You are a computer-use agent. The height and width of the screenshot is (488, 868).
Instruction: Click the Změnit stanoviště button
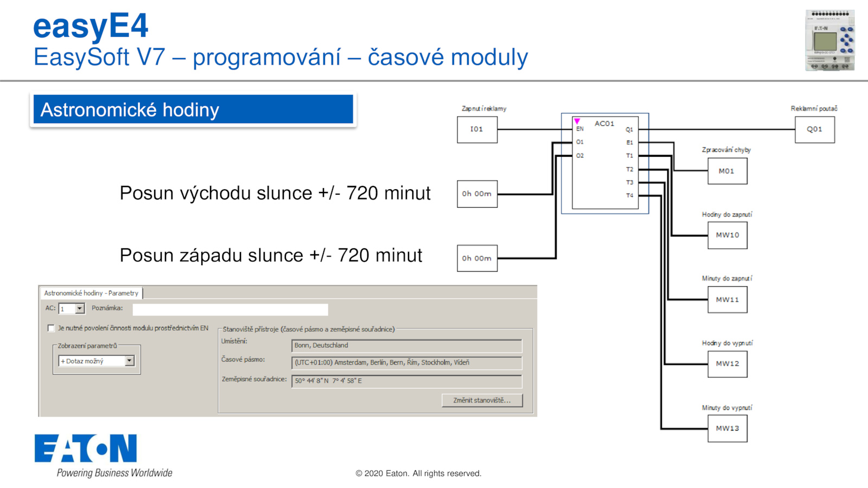(482, 400)
